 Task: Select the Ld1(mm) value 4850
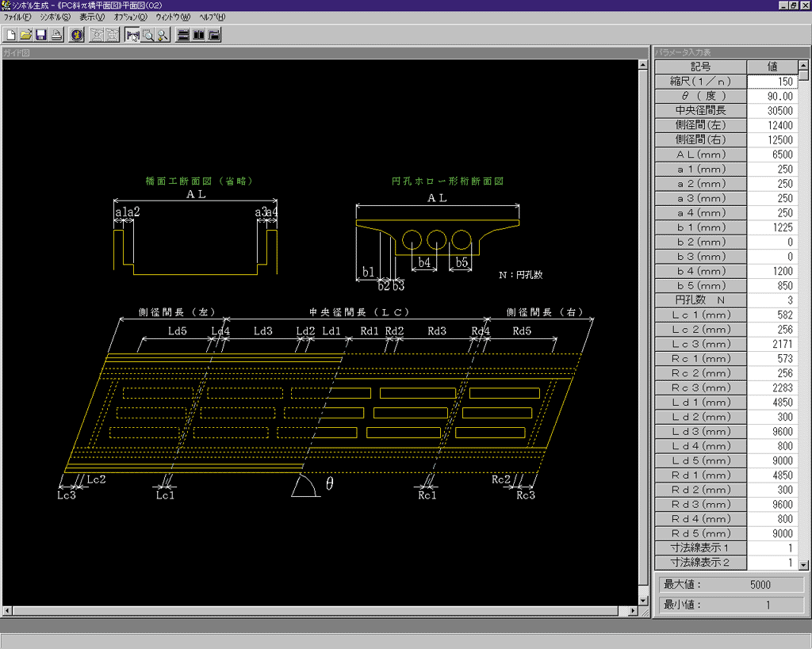772,402
